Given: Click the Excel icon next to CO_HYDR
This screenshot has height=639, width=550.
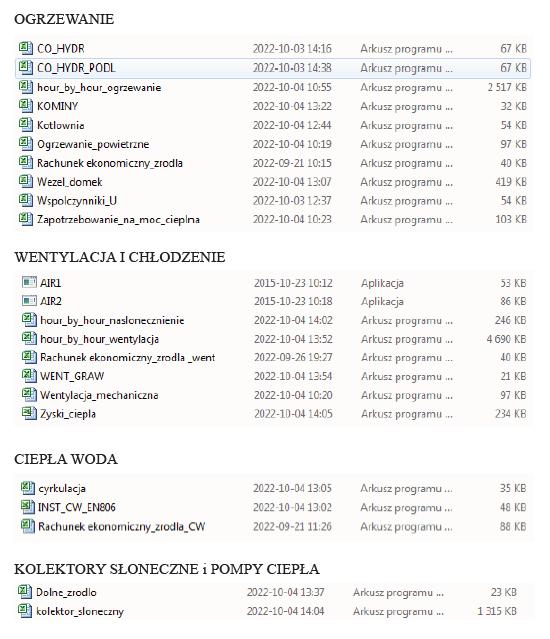Looking at the screenshot, I should [x=26, y=48].
